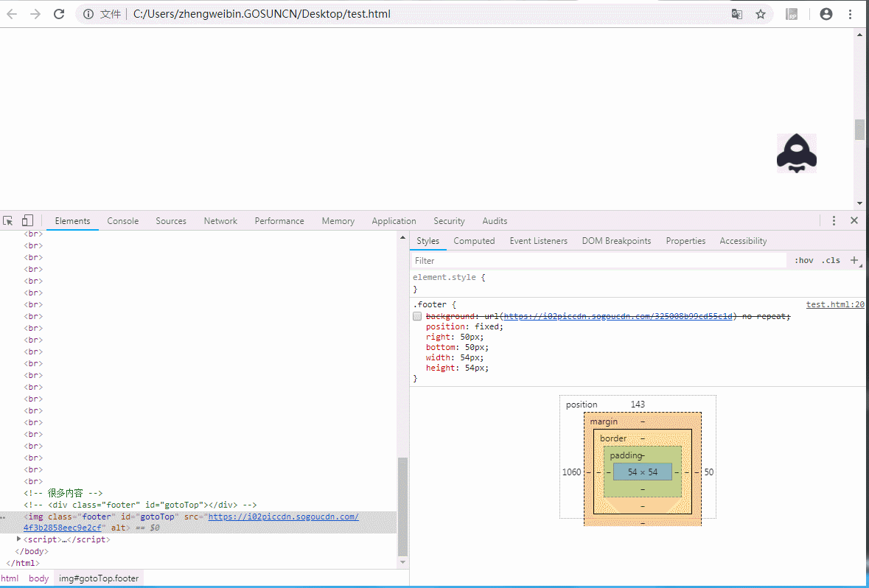This screenshot has width=869, height=588.
Task: Select the Computed sidebar tab
Action: pos(474,241)
